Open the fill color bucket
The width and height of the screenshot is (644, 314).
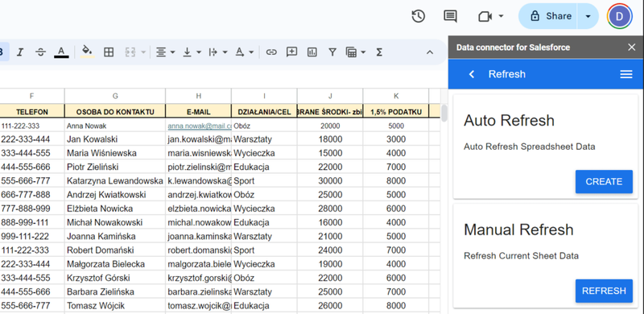point(87,52)
